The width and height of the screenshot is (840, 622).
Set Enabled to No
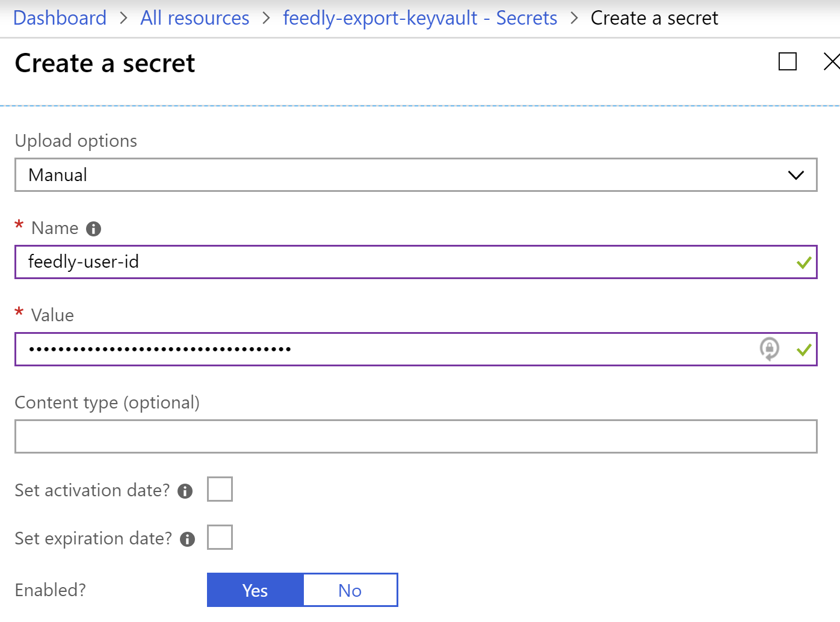(350, 590)
